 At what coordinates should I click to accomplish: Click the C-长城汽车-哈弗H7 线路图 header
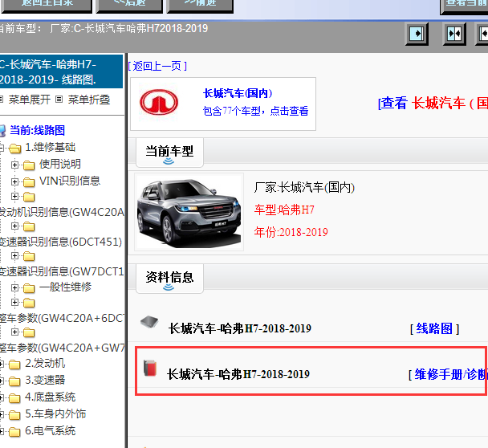61,71
